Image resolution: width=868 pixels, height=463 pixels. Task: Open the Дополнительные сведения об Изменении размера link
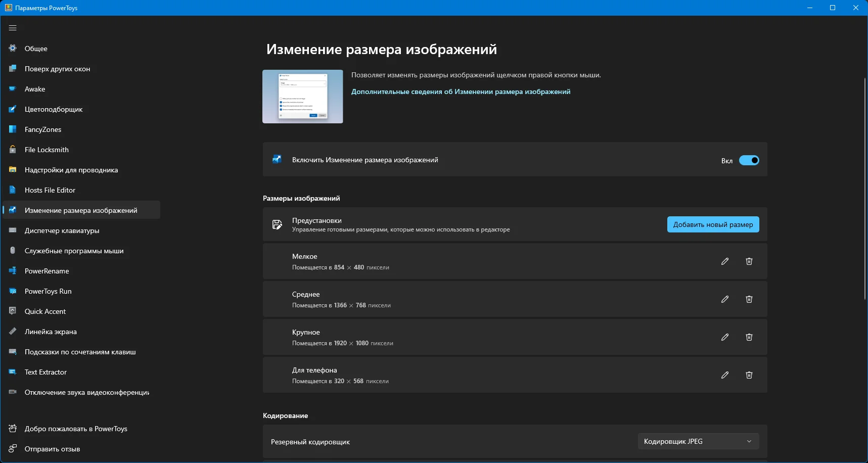coord(461,91)
